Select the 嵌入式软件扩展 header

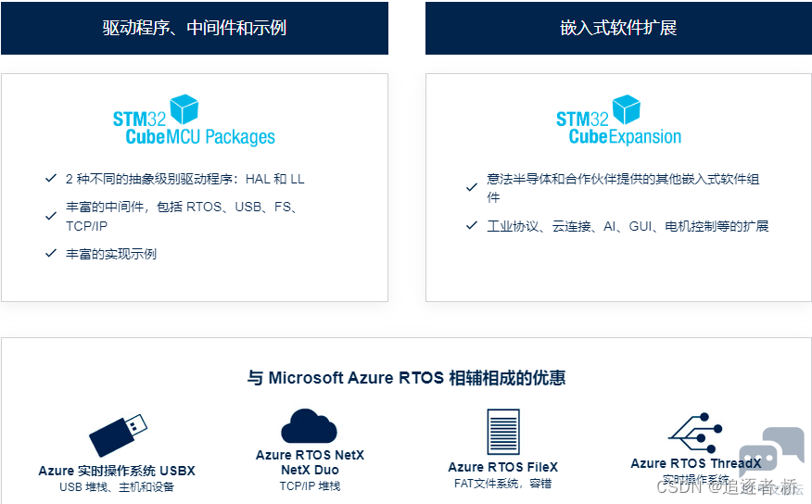[x=618, y=28]
